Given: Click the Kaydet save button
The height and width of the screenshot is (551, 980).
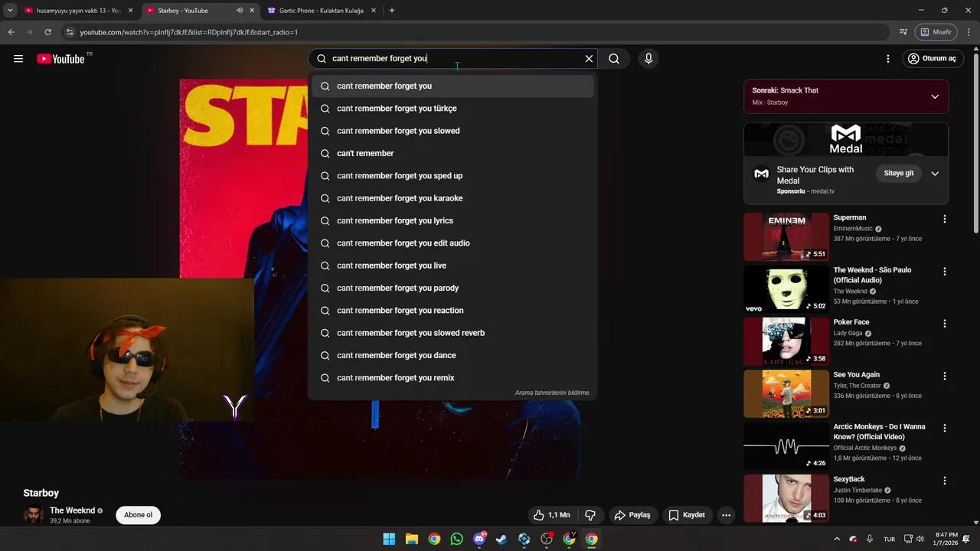Looking at the screenshot, I should 687,515.
